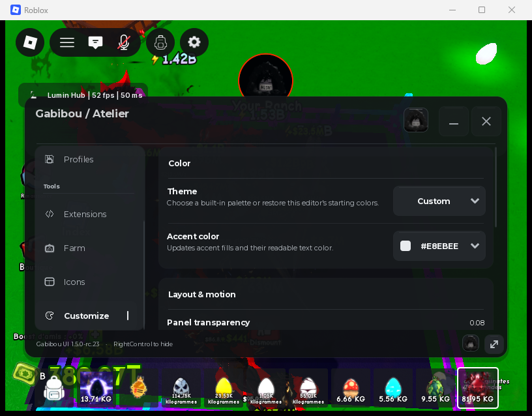
Task: Maximize the Roblox window
Action: pyautogui.click(x=482, y=10)
